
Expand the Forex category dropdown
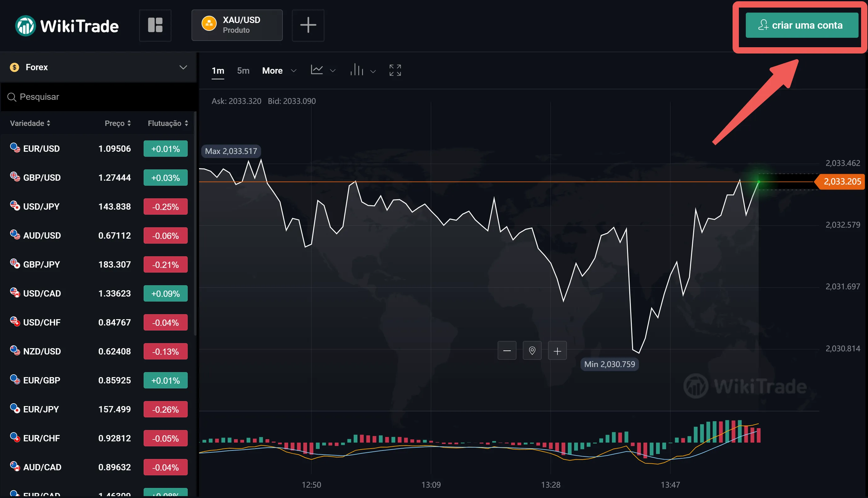click(98, 67)
